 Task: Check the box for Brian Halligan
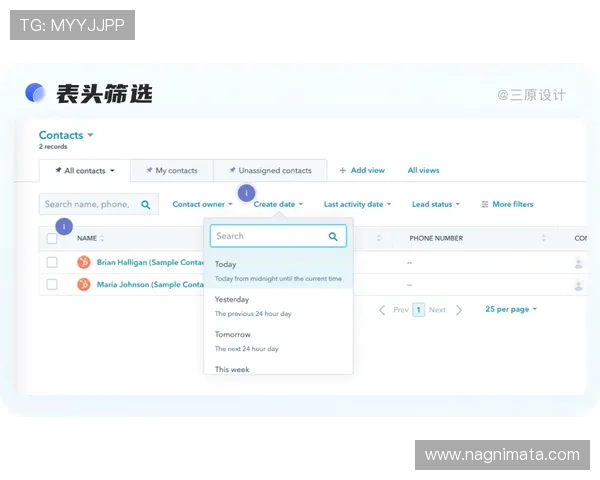point(52,262)
